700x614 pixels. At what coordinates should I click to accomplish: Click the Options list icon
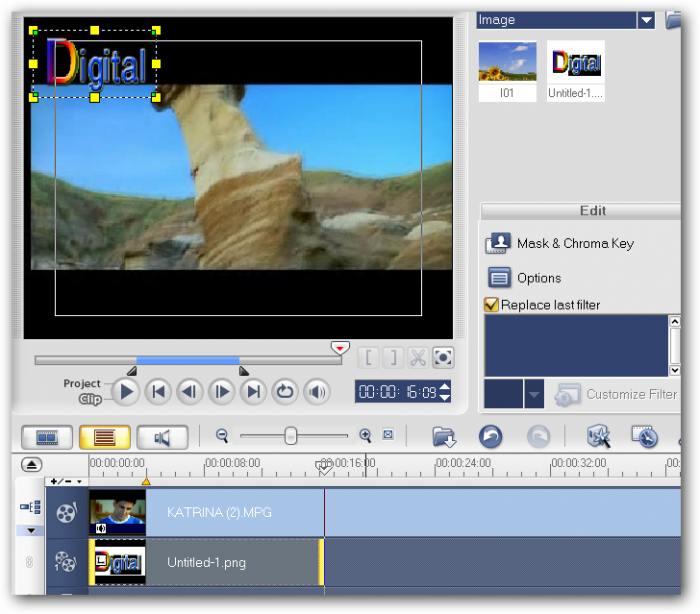pos(499,278)
